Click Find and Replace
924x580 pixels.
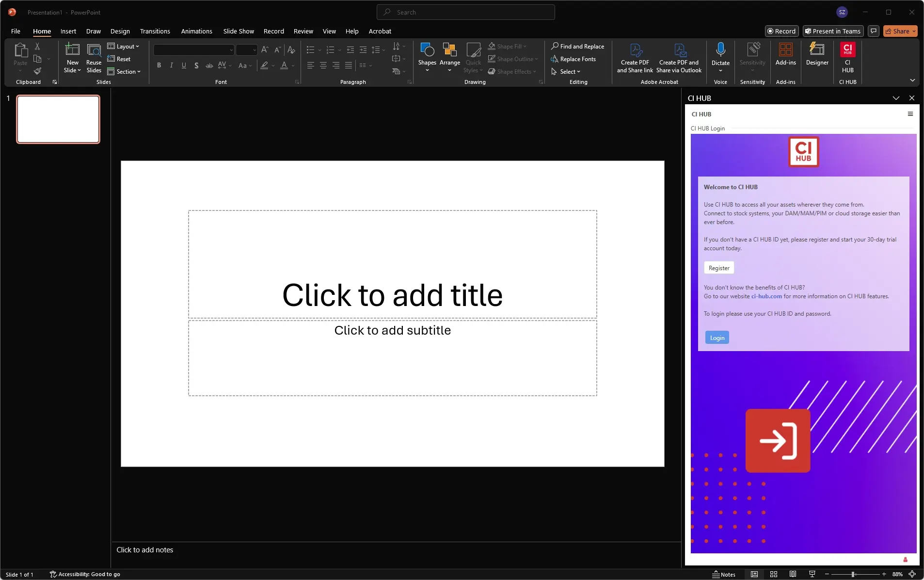577,46
